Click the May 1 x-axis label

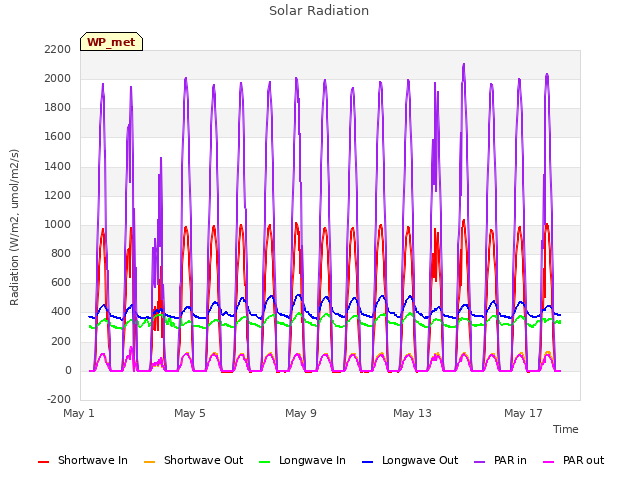[x=79, y=413]
